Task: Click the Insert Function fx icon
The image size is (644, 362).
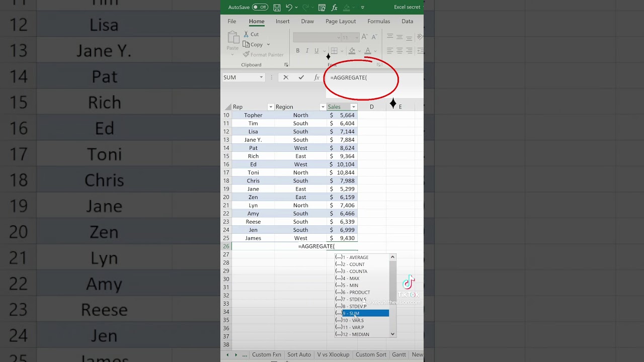Action: [316, 77]
